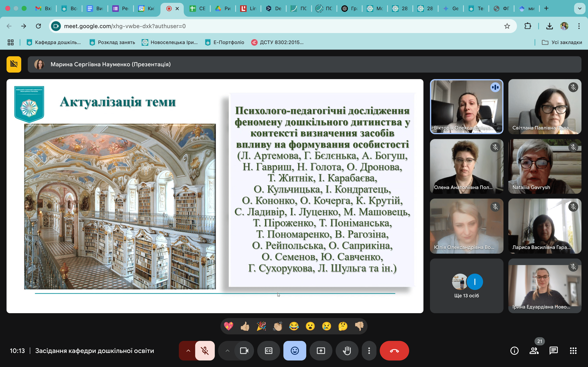Image resolution: width=588 pixels, height=367 pixels.
Task: Send the thinking face emoji reaction
Action: (x=343, y=326)
